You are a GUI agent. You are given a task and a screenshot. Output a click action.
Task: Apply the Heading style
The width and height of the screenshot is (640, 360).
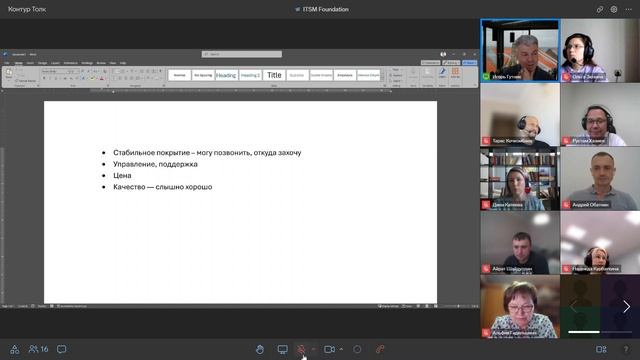tap(226, 75)
